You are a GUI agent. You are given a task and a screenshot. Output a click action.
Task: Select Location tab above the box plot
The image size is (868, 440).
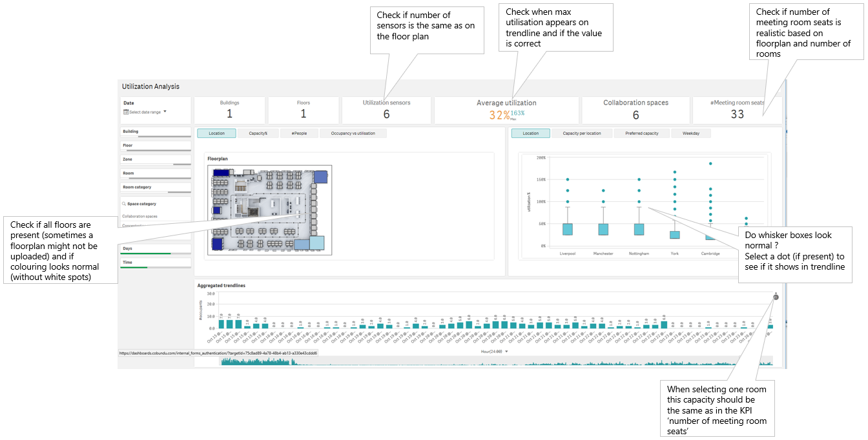[x=530, y=134]
